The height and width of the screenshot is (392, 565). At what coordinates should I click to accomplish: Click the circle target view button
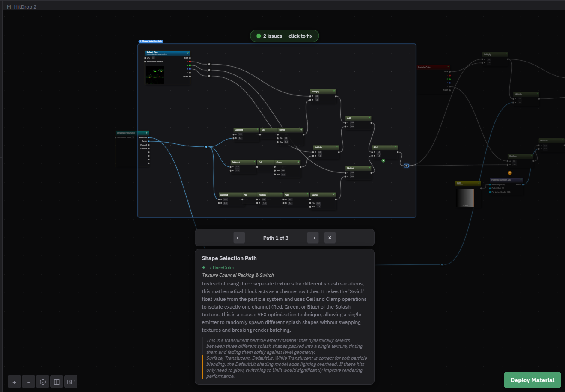[x=43, y=382]
